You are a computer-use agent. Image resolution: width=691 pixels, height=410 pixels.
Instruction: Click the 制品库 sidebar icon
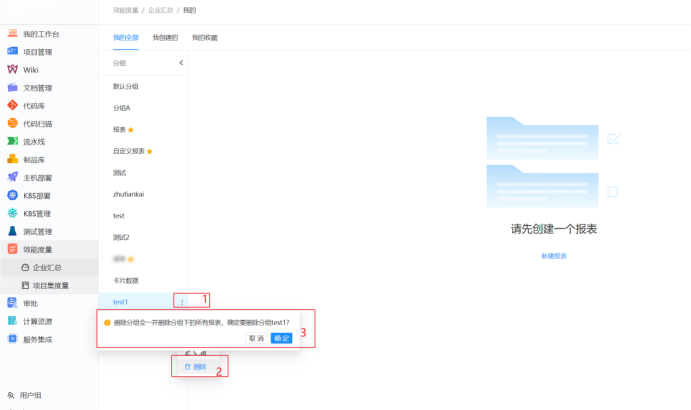pos(12,159)
